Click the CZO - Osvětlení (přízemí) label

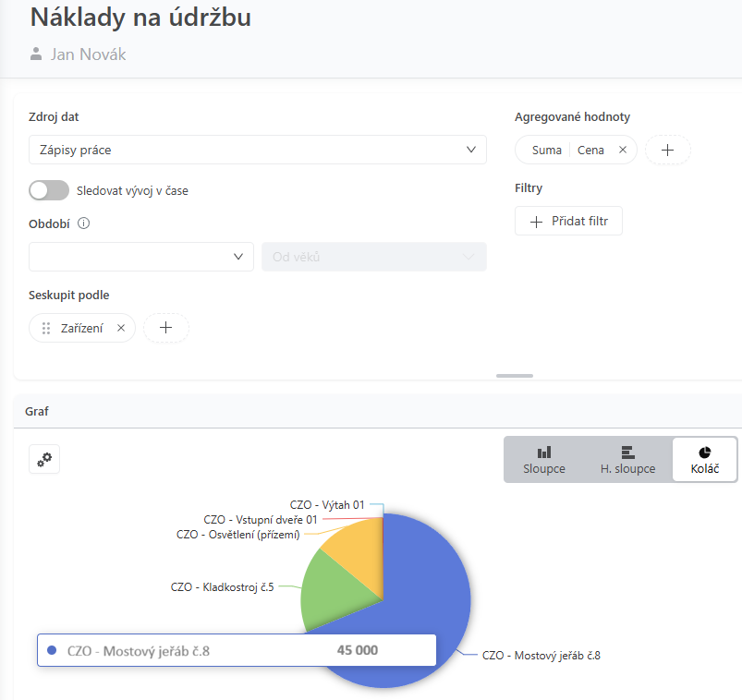[238, 535]
